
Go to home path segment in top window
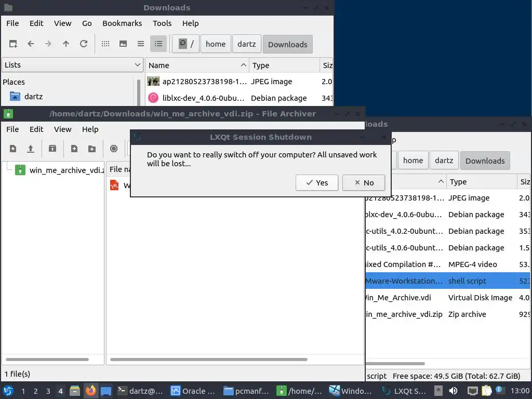point(216,44)
